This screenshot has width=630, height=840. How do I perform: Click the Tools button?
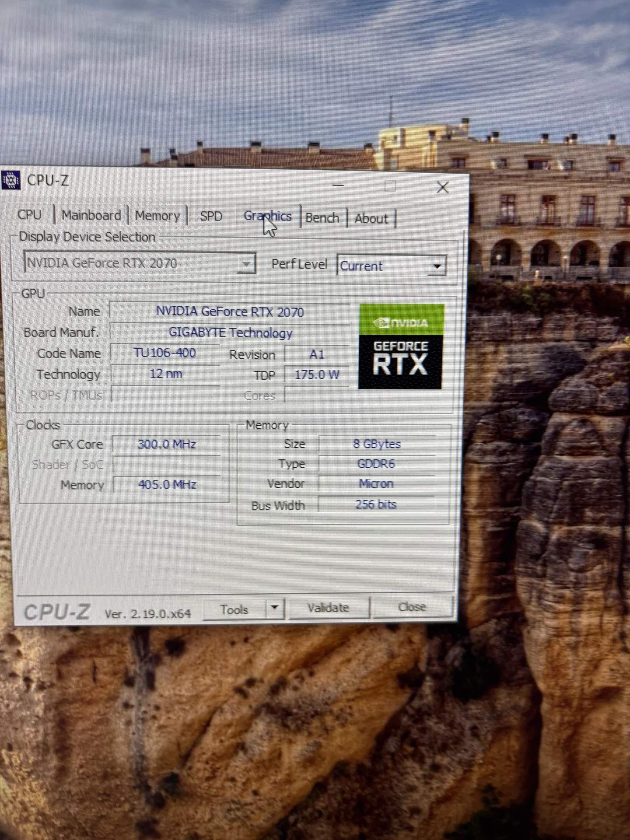(234, 609)
